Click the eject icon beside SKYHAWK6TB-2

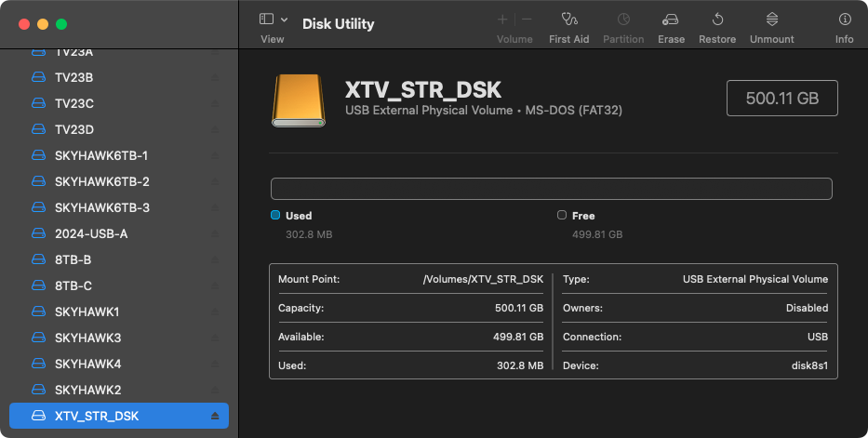[215, 181]
